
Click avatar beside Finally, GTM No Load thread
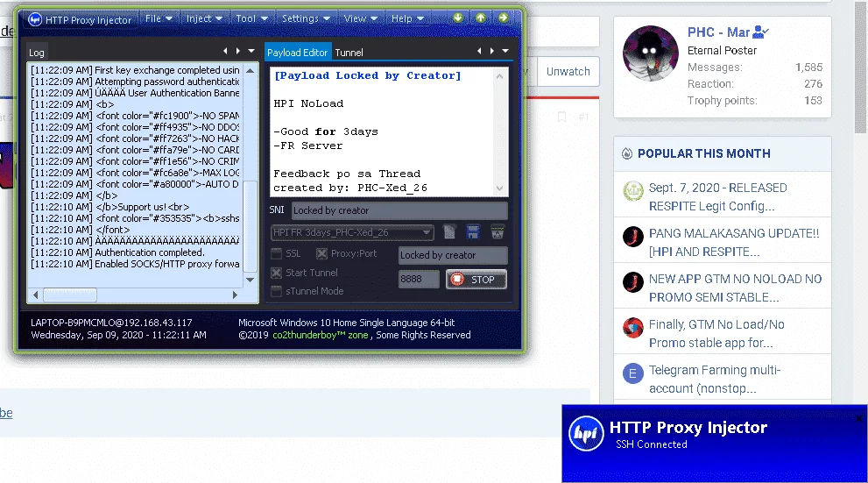(x=633, y=328)
